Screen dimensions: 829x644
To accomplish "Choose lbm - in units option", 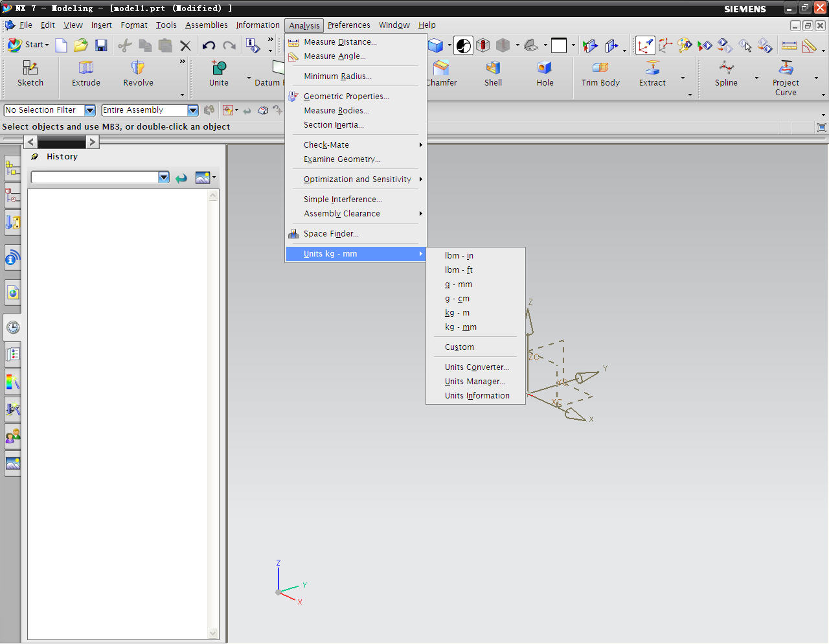I will (x=475, y=256).
